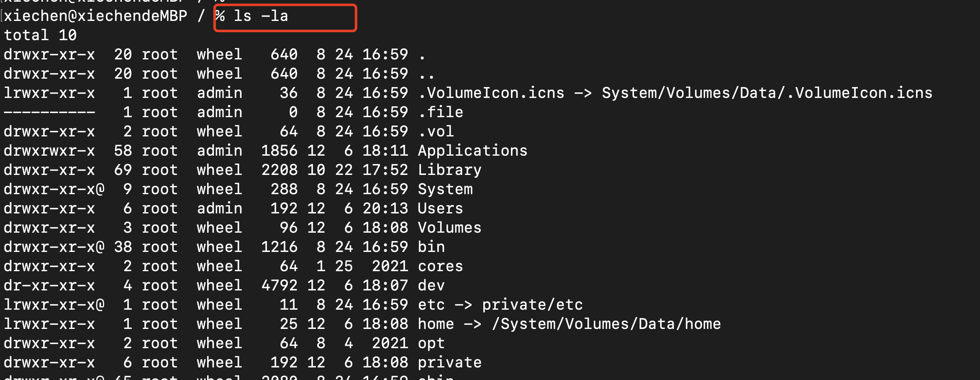Click the private/etc symlink target

532,305
